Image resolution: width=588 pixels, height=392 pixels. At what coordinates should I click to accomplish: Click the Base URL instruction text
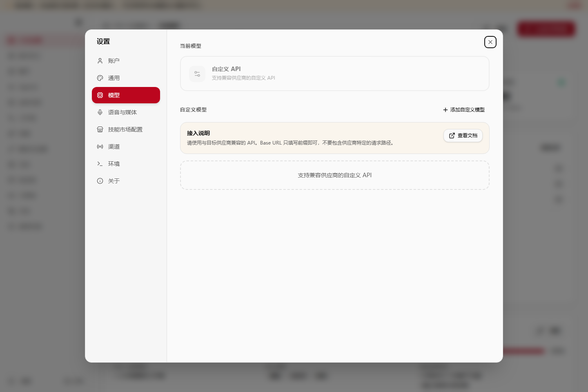pos(290,143)
